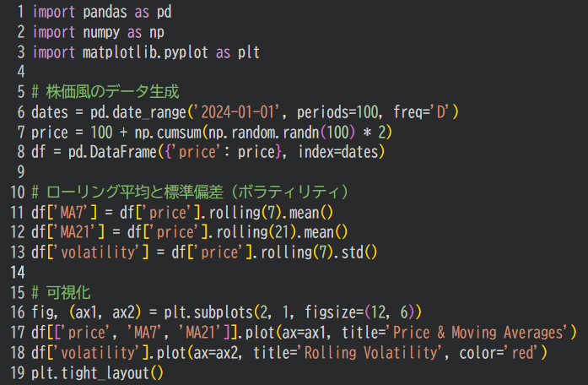Click the comment 'ローリング平均と標準偏差' on line 10

coord(135,192)
